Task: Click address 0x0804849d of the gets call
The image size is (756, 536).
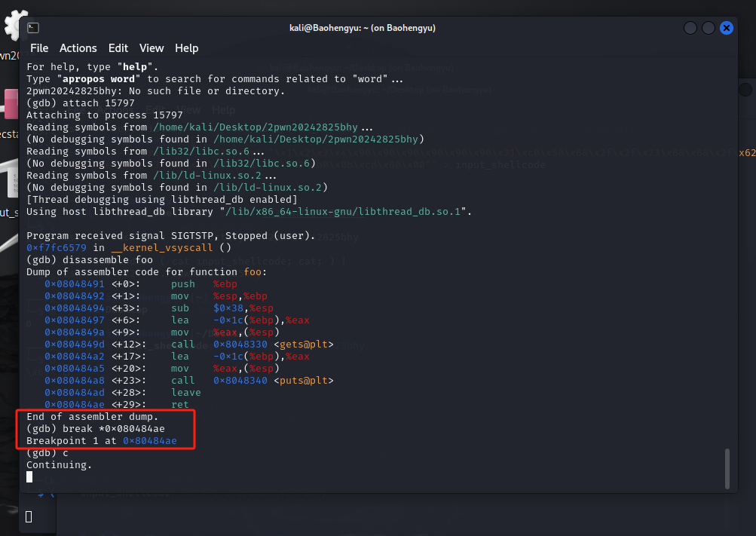Action: click(x=75, y=345)
